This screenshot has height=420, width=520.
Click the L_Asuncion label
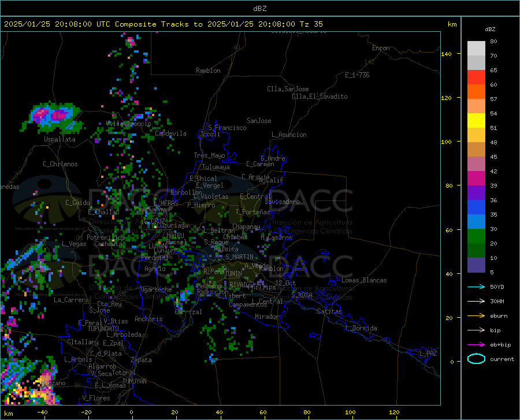(289, 135)
